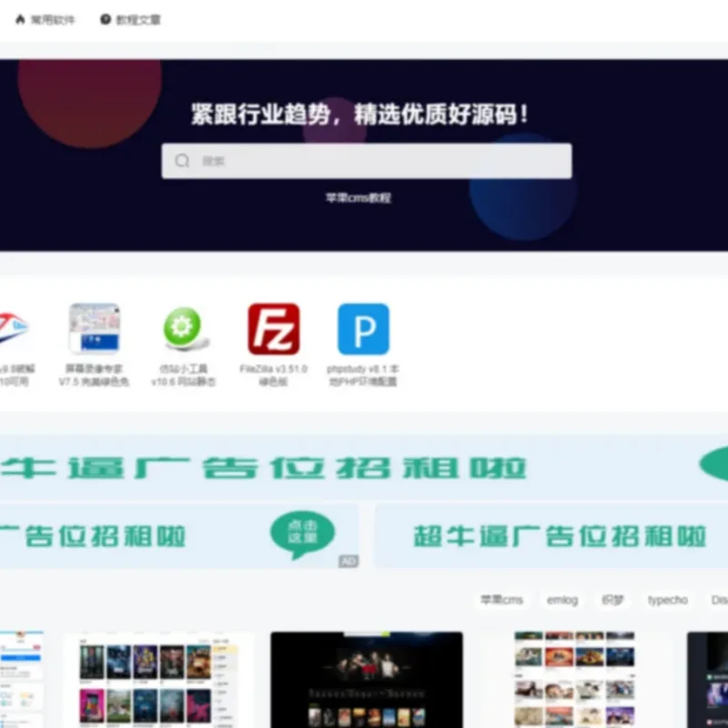Click the small AD badge on the lower-left banner
The height and width of the screenshot is (728, 728).
click(x=349, y=561)
